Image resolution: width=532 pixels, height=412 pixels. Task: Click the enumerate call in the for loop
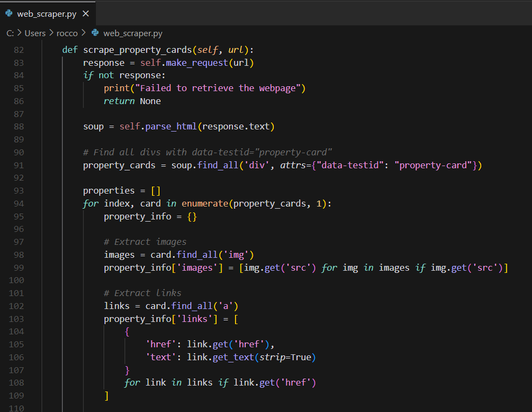pos(205,203)
